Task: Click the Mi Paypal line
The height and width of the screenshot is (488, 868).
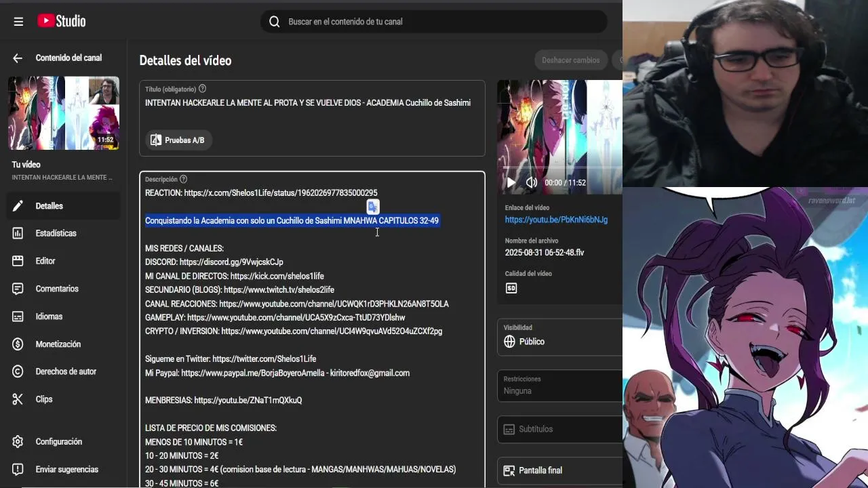Action: 277,373
